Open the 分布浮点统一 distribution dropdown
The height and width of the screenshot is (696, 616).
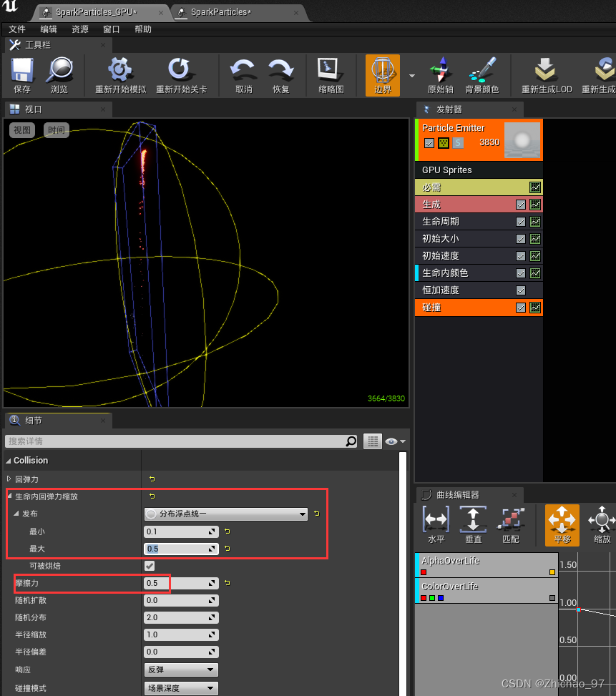coord(226,514)
